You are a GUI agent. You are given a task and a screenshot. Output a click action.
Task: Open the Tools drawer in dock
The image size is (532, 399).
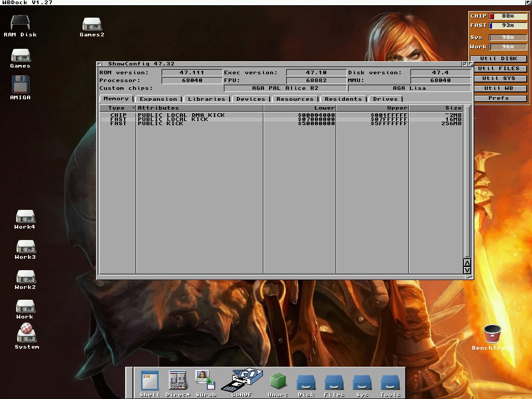coord(390,385)
